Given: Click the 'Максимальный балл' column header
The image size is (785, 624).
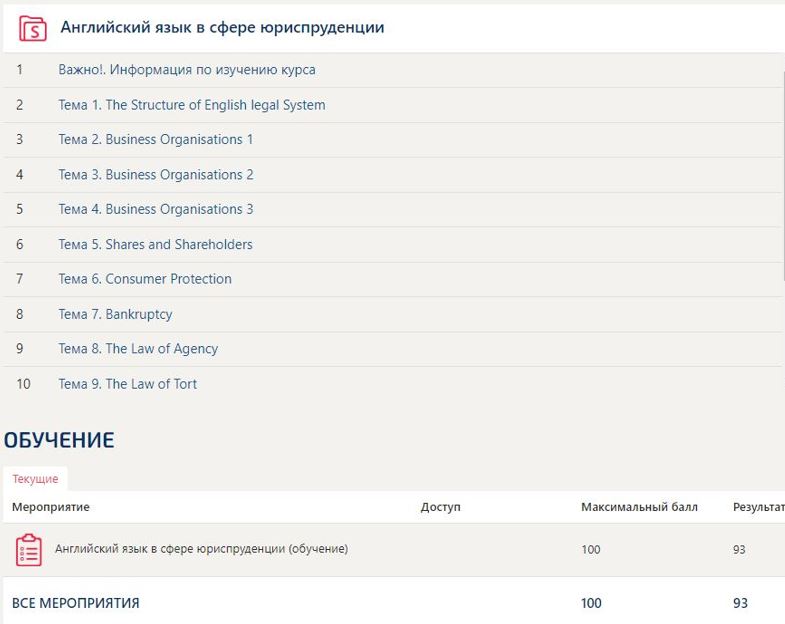Looking at the screenshot, I should coord(639,507).
